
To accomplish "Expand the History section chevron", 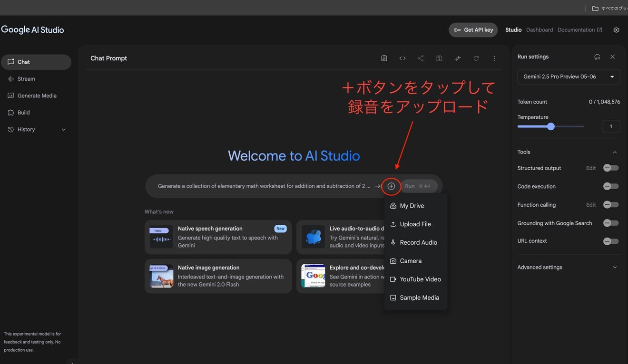I will tap(64, 129).
